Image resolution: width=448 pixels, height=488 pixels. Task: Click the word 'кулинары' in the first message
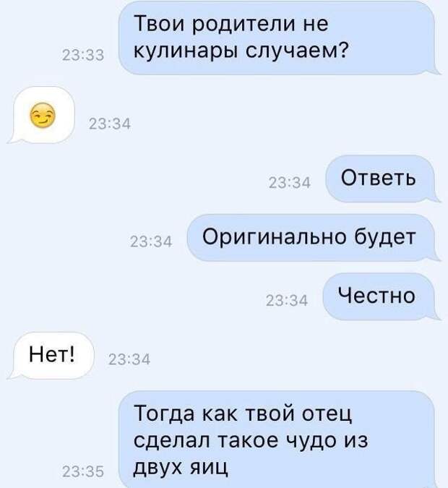tap(187, 51)
